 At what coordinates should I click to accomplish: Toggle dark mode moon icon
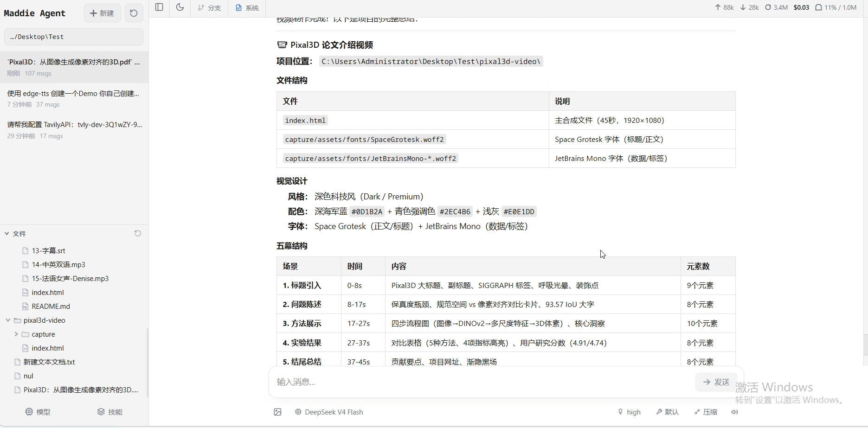click(180, 7)
